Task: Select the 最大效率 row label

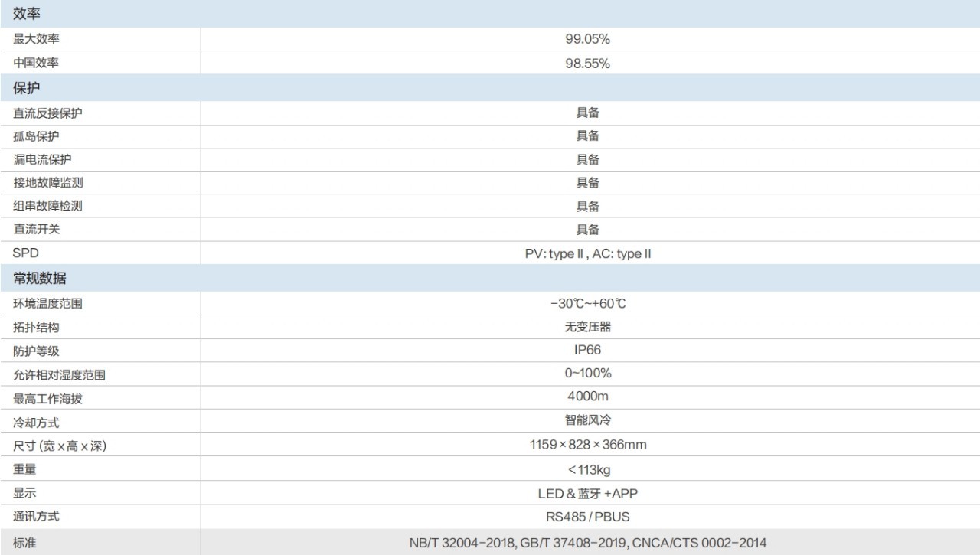Action: (36, 39)
